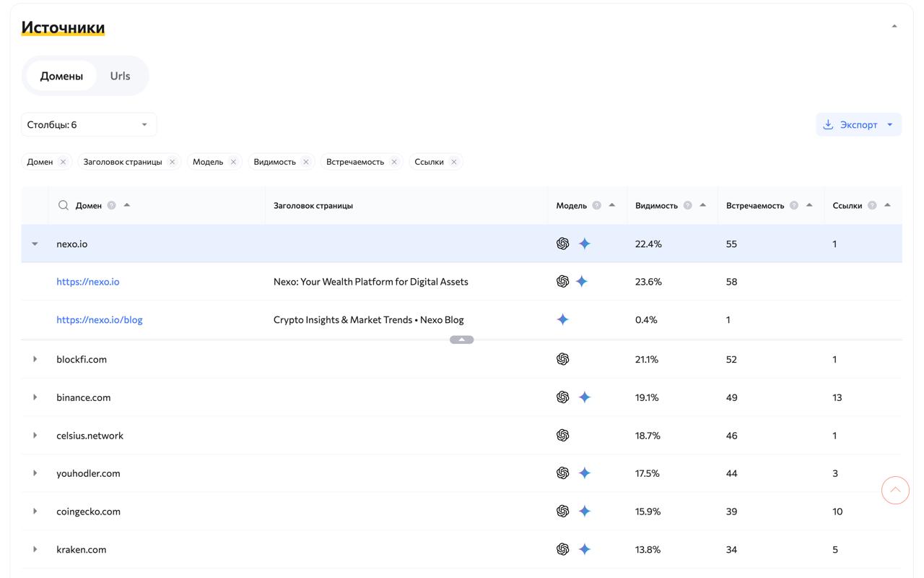Switch to the Urls tab

120,76
